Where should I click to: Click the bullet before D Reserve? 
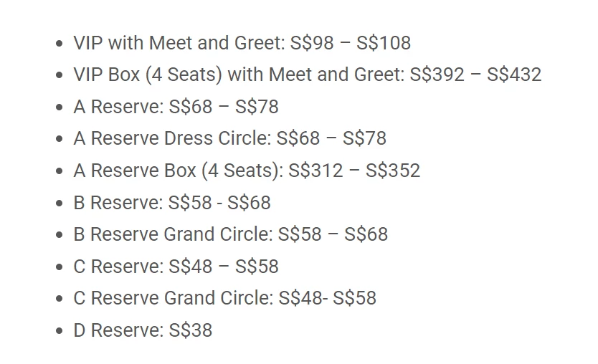click(59, 331)
